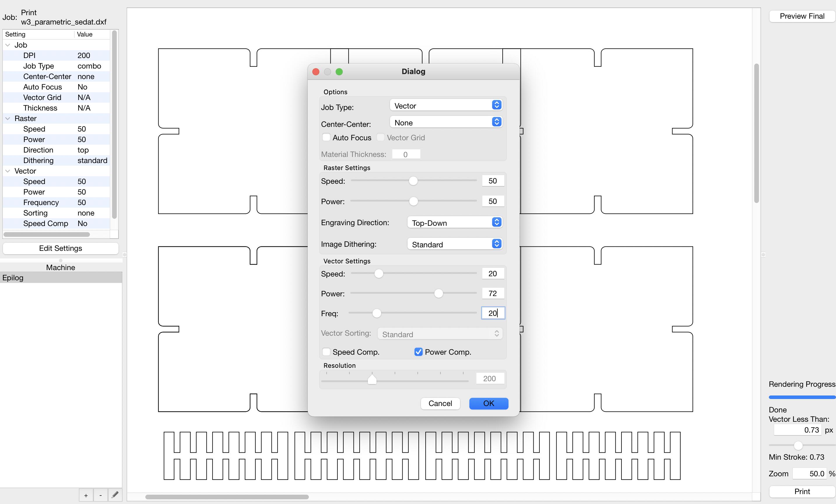This screenshot has width=836, height=504.
Task: Click the Vector Power slider handle
Action: [439, 293]
